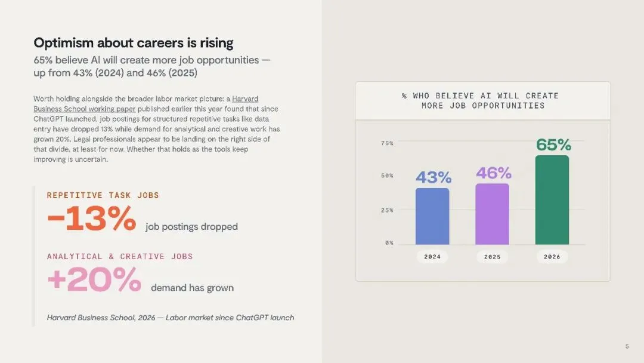Click the 46% data label
The image size is (644, 363).
tap(493, 173)
